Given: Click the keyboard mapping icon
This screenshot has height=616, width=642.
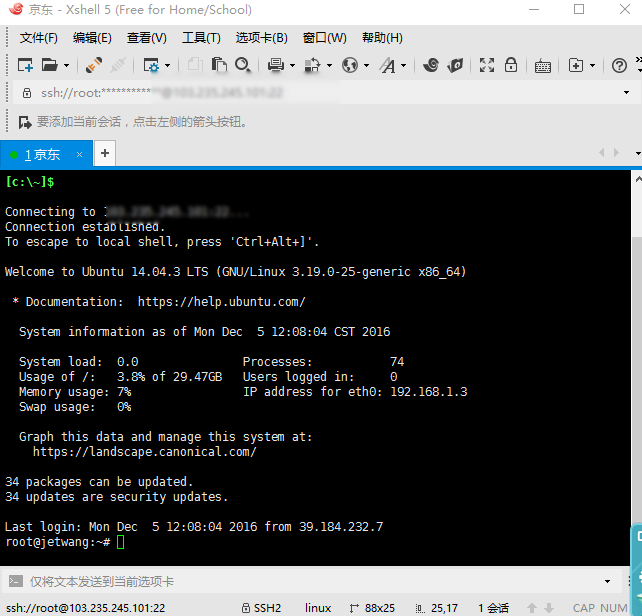Looking at the screenshot, I should 543,66.
